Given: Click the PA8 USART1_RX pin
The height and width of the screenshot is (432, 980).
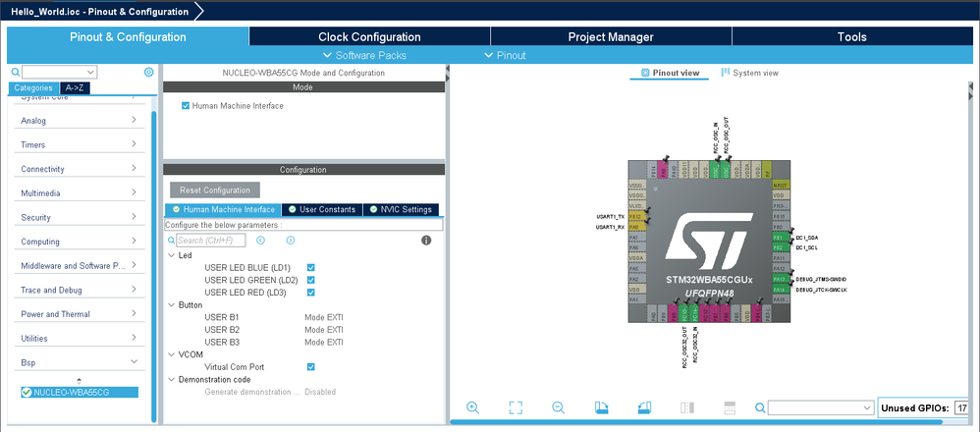Looking at the screenshot, I should pyautogui.click(x=635, y=227).
